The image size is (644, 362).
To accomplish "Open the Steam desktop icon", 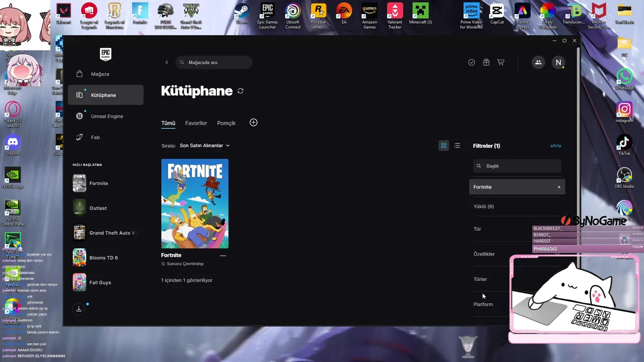I will 242,14.
